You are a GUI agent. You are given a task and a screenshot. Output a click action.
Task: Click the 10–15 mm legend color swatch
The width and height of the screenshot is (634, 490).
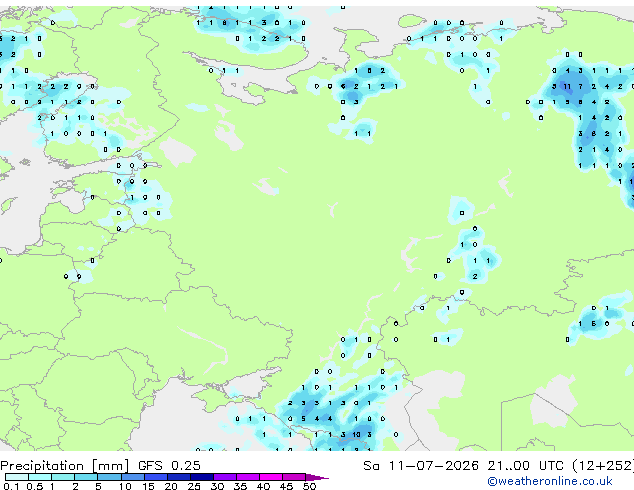(x=133, y=477)
